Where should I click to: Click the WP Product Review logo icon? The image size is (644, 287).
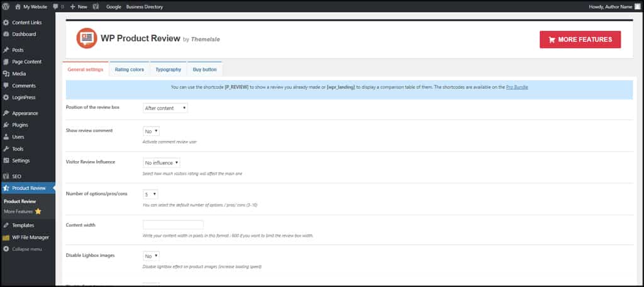pyautogui.click(x=87, y=38)
